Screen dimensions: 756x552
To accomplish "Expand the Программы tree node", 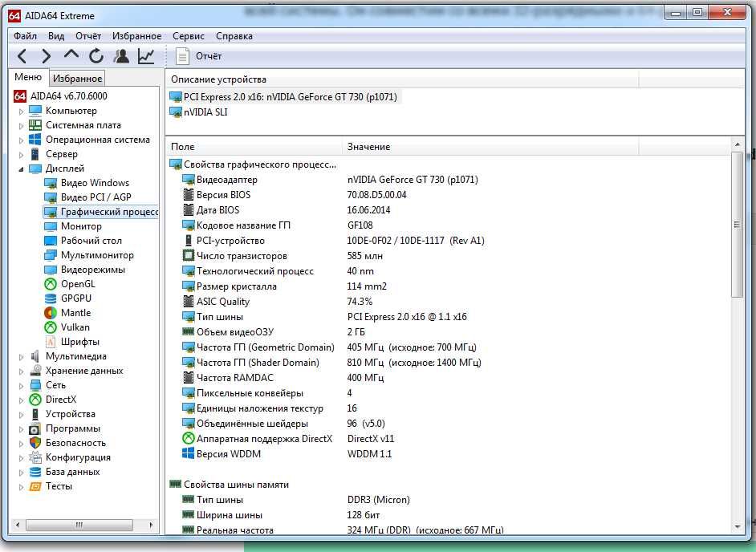I will coord(21,429).
